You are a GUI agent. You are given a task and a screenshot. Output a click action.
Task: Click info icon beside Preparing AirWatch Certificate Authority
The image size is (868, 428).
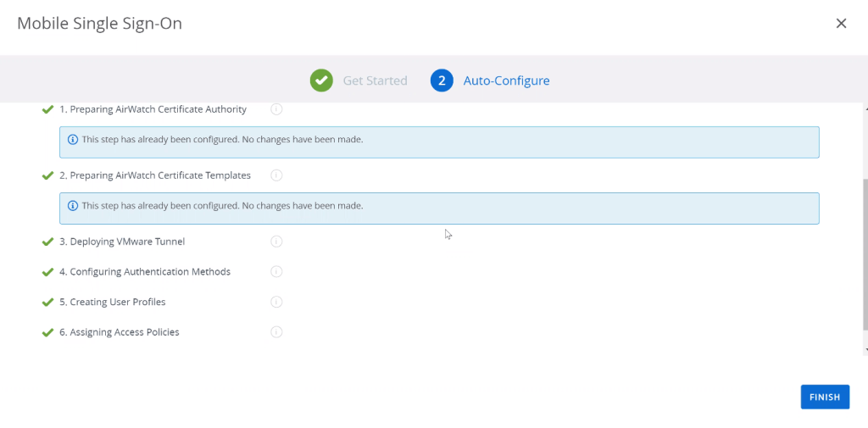pos(276,109)
